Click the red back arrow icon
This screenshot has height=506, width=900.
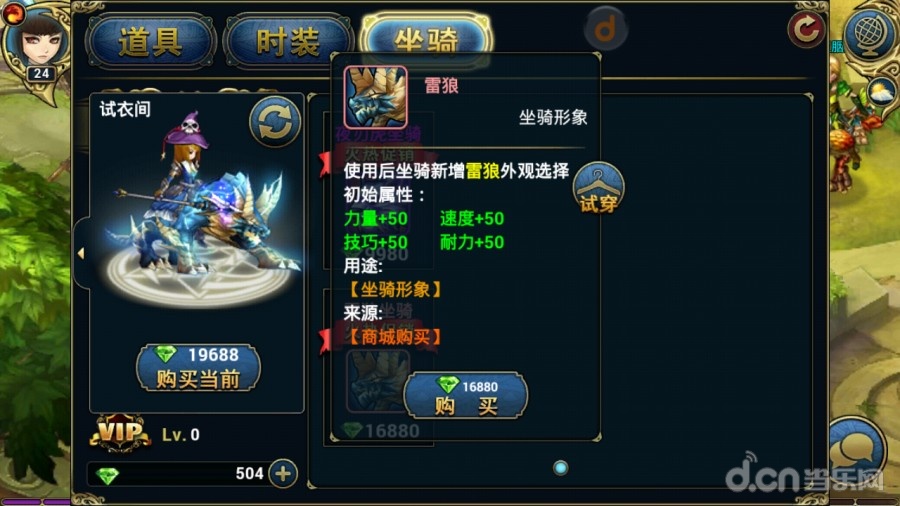pos(806,28)
